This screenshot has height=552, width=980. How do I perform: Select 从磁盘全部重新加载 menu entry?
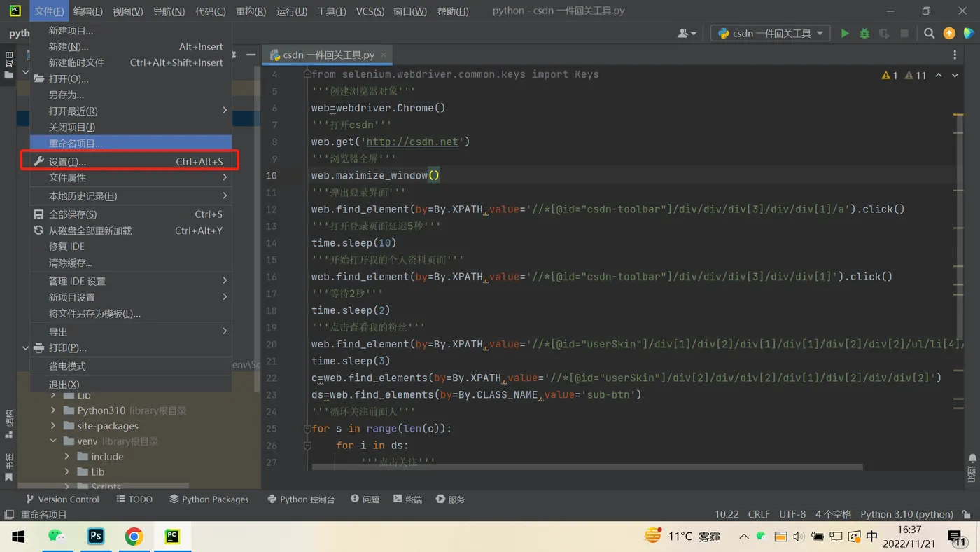pyautogui.click(x=131, y=230)
